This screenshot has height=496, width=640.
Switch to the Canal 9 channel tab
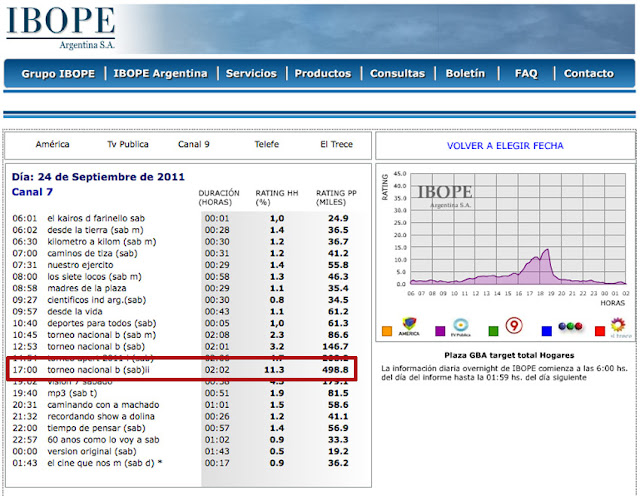click(193, 144)
